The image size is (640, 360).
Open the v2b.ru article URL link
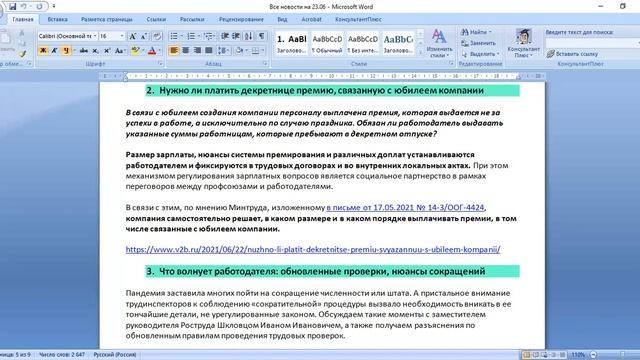pyautogui.click(x=313, y=249)
